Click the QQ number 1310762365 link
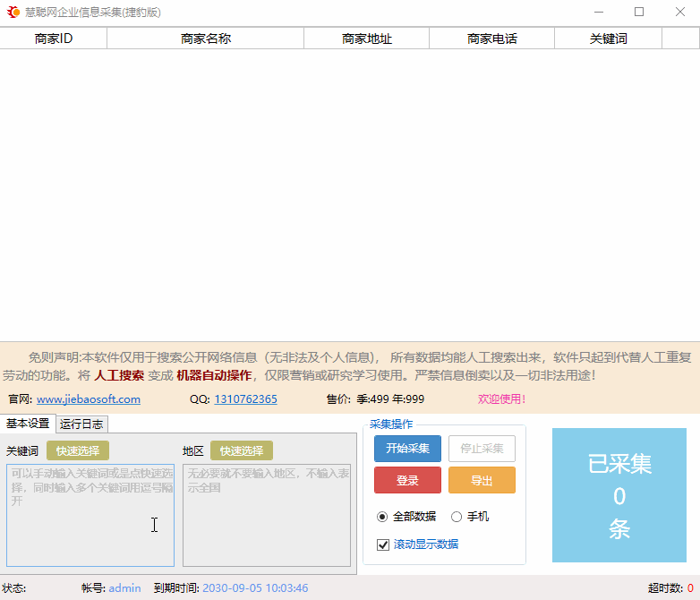The image size is (700, 600). (245, 399)
